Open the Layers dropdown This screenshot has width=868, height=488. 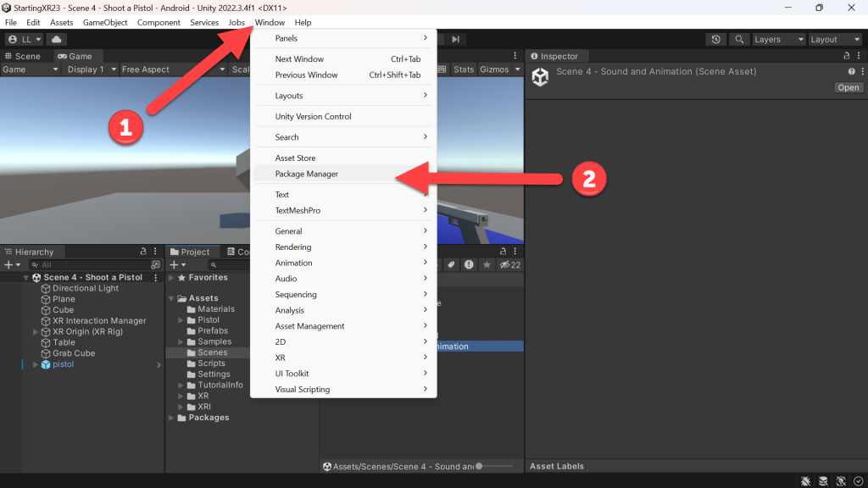click(x=779, y=39)
